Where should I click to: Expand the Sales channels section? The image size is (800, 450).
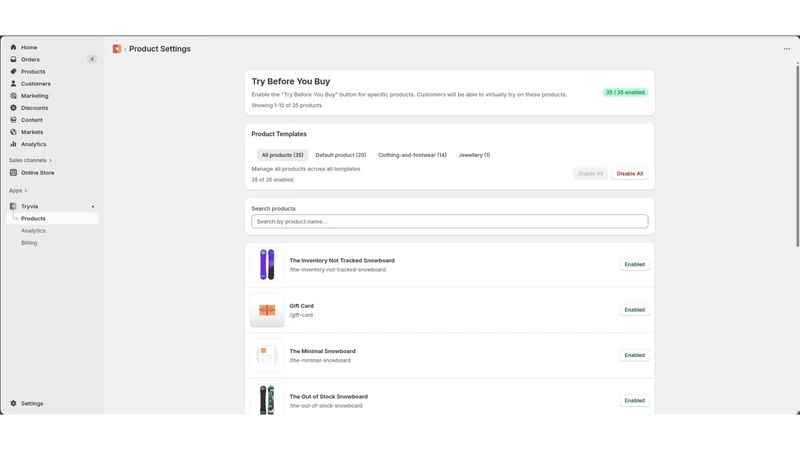pyautogui.click(x=30, y=160)
